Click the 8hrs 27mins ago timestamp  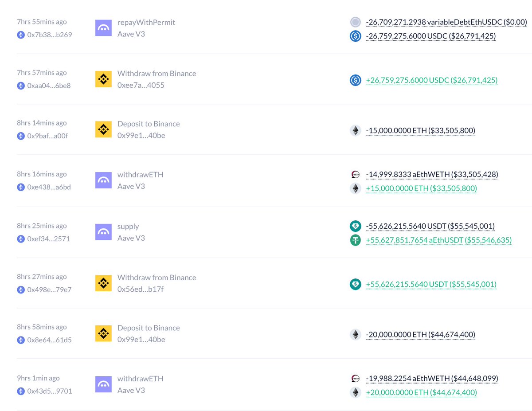tap(42, 277)
